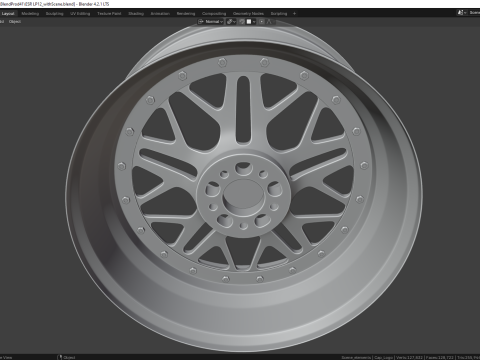Image resolution: width=480 pixels, height=360 pixels.
Task: Open the Rendering workspace tab
Action: coord(186,14)
